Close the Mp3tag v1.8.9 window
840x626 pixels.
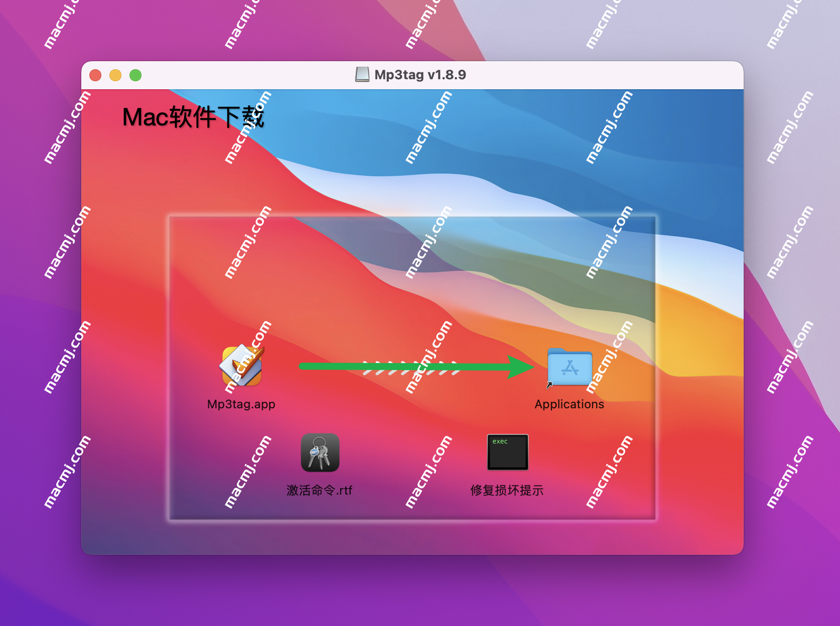[x=95, y=75]
